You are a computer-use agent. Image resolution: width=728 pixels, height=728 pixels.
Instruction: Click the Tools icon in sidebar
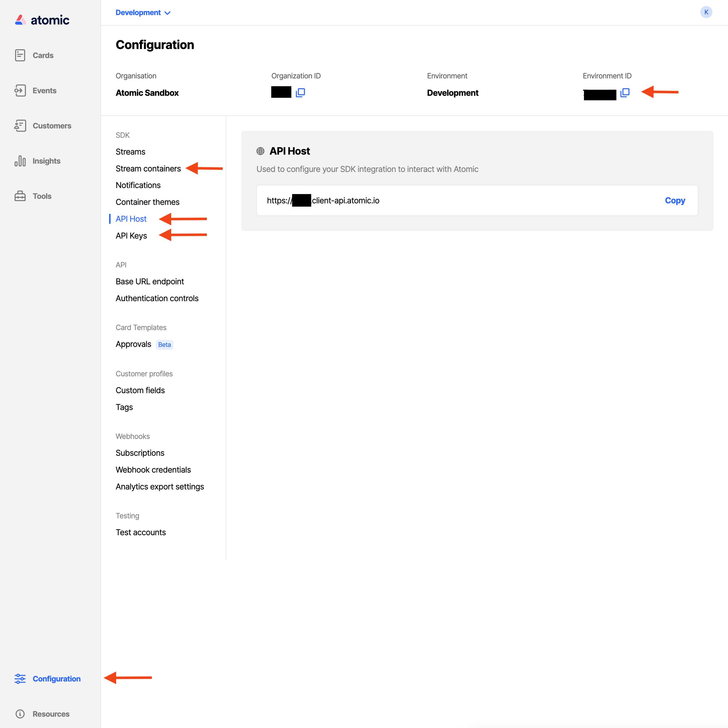20,196
